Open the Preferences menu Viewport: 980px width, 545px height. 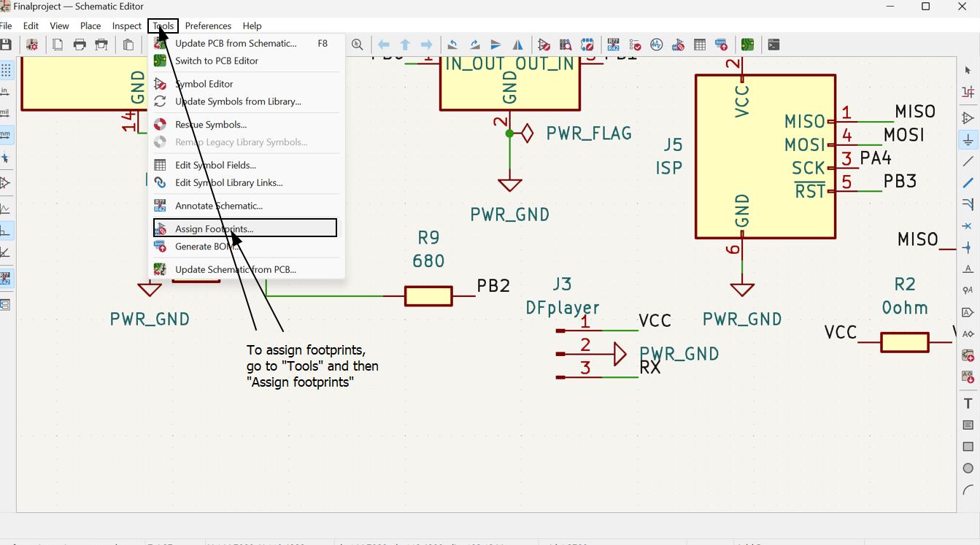[x=208, y=26]
